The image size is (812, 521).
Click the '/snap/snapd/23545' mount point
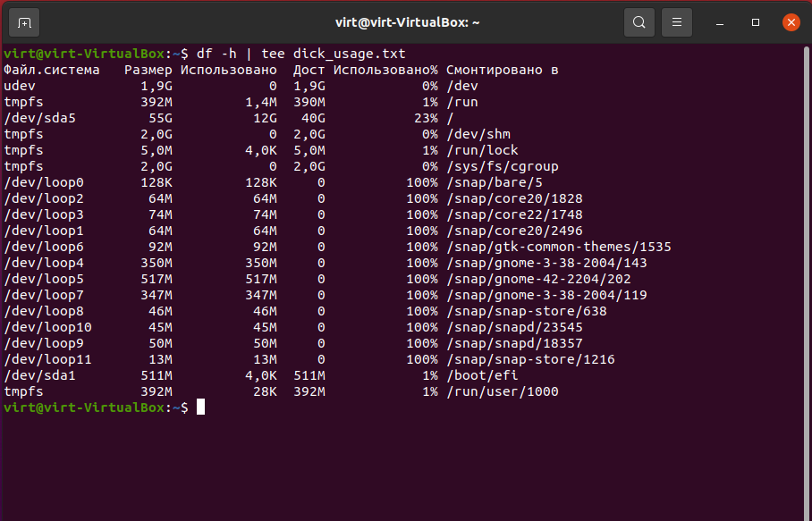click(x=515, y=327)
